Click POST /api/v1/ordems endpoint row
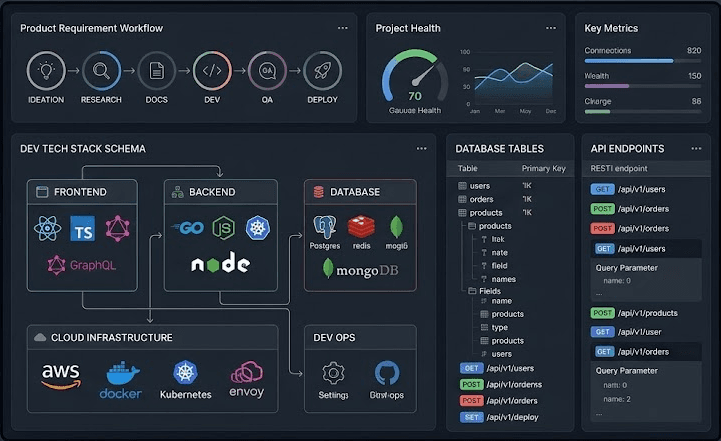 [501, 384]
